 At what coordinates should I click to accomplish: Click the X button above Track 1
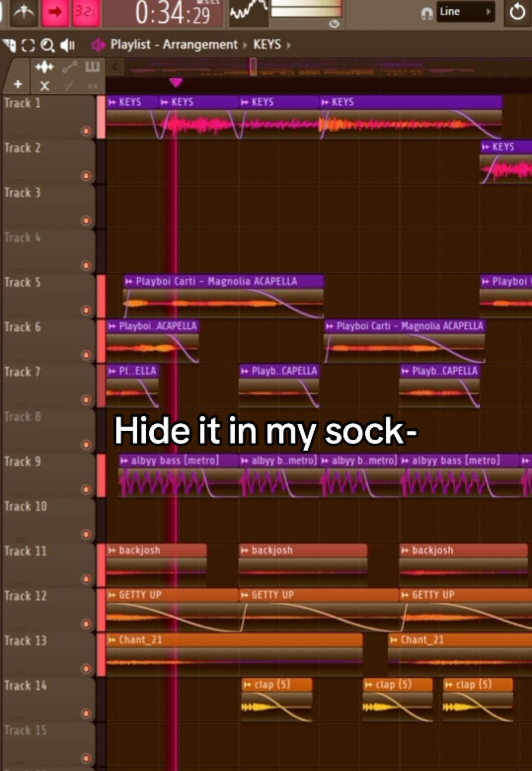click(x=45, y=86)
